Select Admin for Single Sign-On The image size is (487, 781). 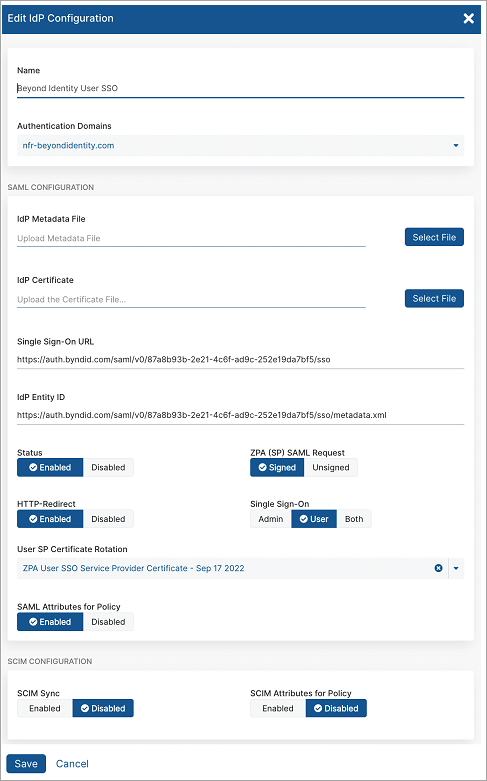coord(270,519)
